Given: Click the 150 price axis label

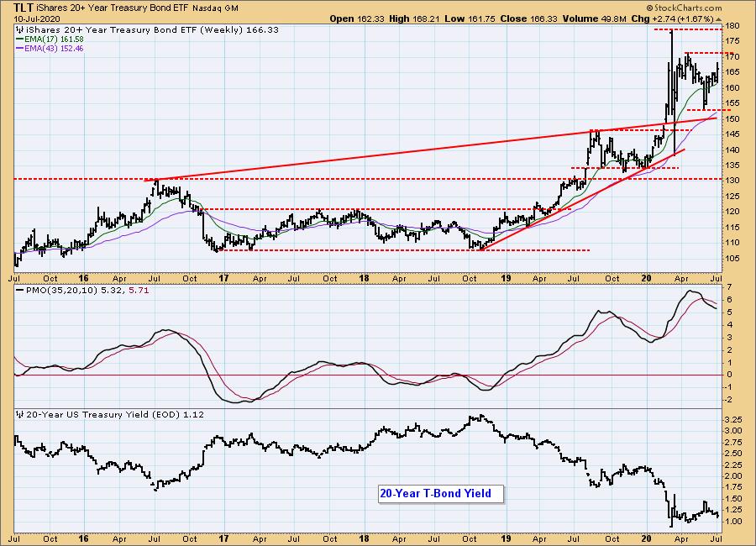Looking at the screenshot, I should click(x=733, y=118).
